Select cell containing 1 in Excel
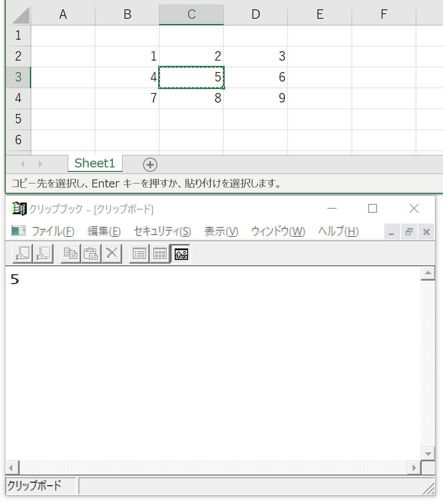The image size is (443, 504). point(127,56)
